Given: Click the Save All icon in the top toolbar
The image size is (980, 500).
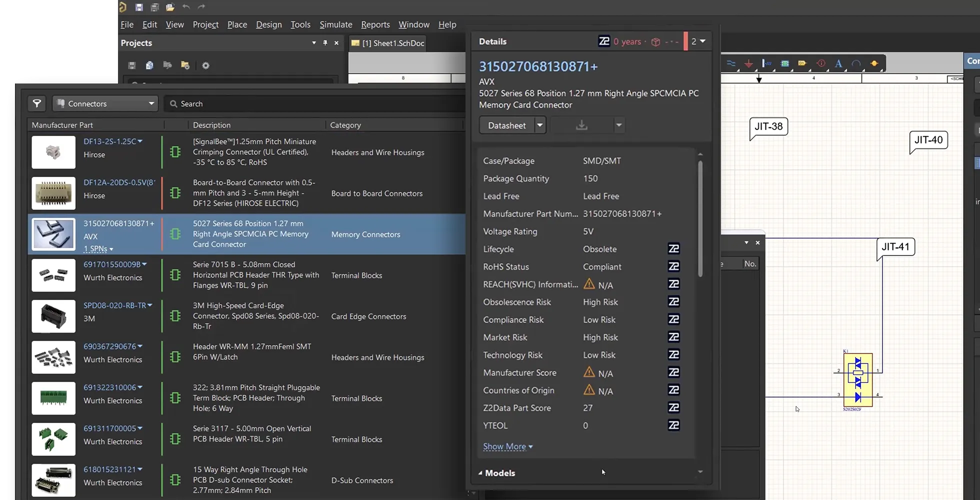Looking at the screenshot, I should pyautogui.click(x=154, y=7).
